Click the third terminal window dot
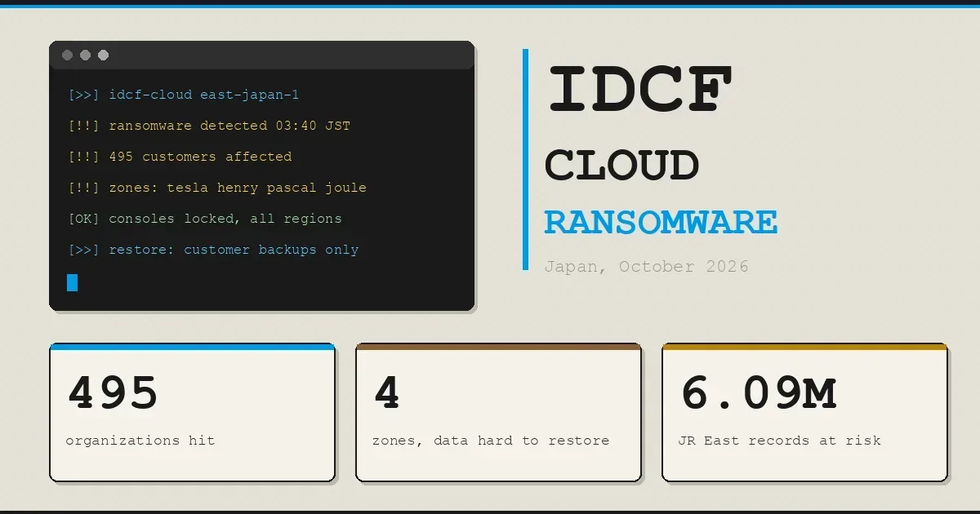 [103, 55]
